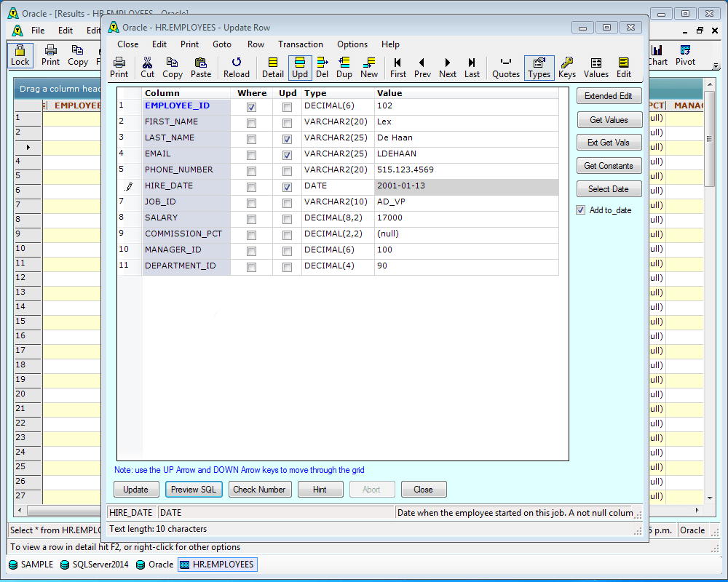Check the Upd box for DEPARTMENT_ID
Image resolution: width=728 pixels, height=582 pixels.
point(287,267)
